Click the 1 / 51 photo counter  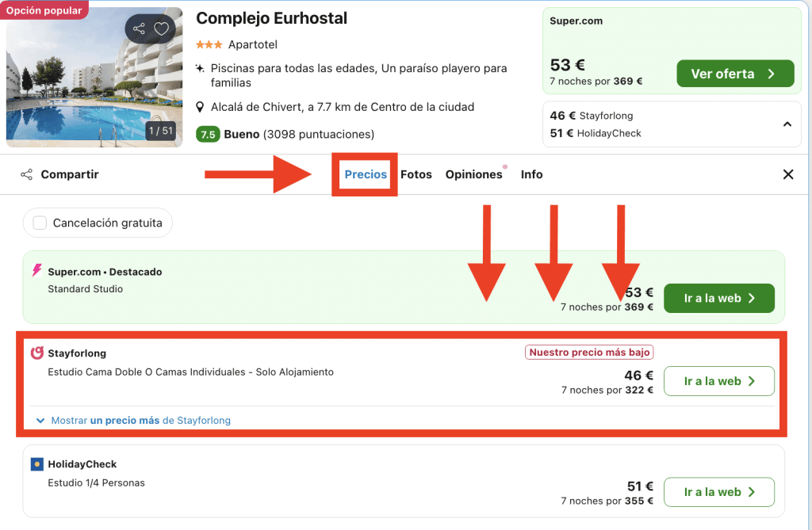[160, 131]
